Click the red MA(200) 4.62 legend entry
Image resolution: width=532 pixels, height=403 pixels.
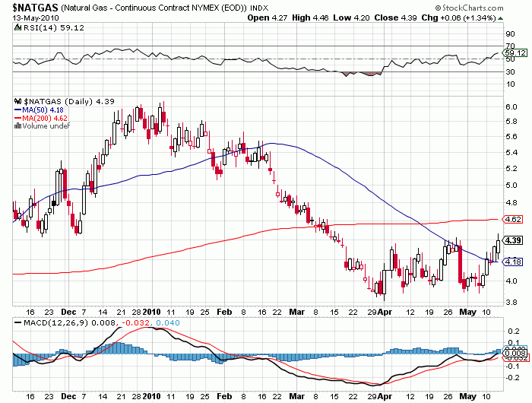44,118
